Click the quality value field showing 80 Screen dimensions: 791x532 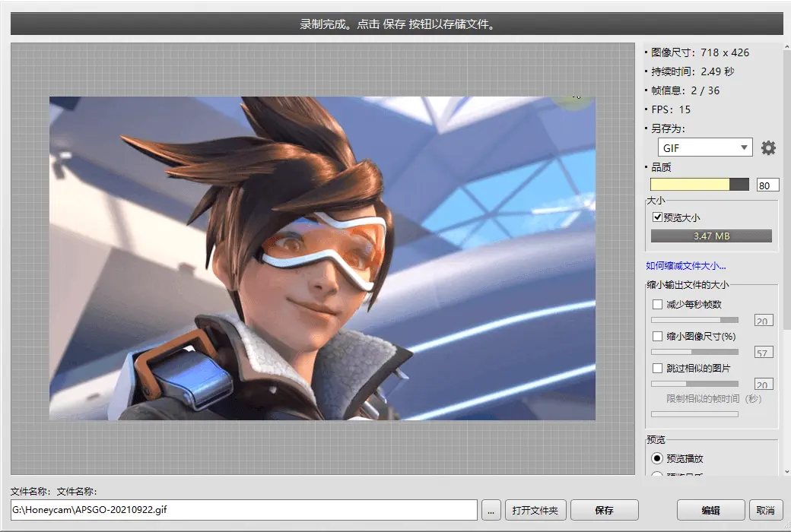click(767, 185)
